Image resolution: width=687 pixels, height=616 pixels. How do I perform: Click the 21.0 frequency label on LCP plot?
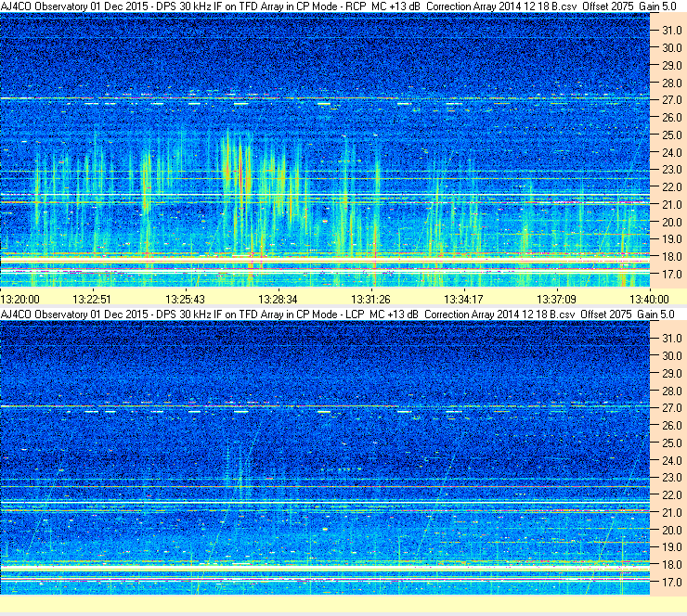pos(671,513)
